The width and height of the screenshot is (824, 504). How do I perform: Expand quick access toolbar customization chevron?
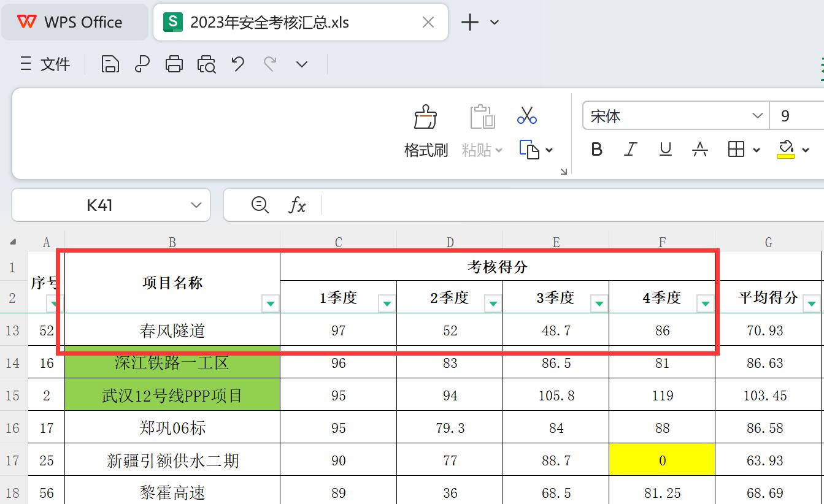(302, 64)
